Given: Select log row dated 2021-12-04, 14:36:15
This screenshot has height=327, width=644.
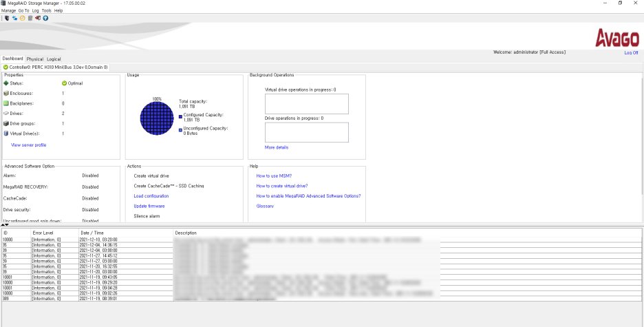Looking at the screenshot, I should (x=322, y=245).
